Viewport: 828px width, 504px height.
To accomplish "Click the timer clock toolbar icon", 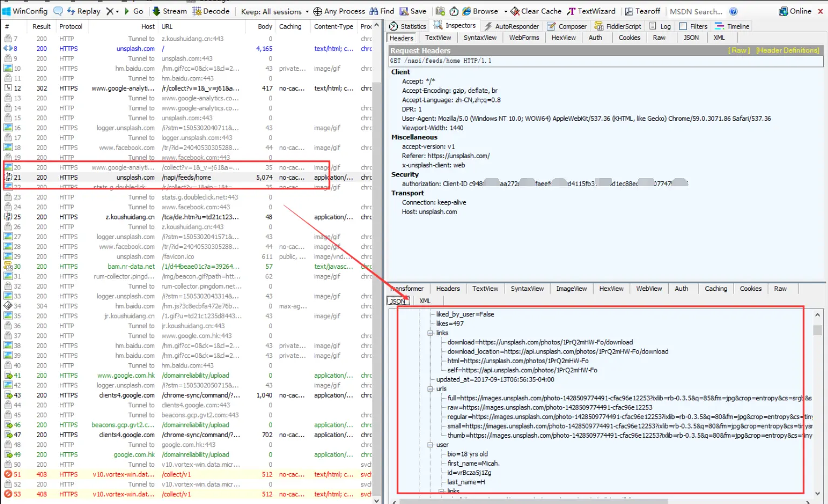I will click(x=454, y=11).
